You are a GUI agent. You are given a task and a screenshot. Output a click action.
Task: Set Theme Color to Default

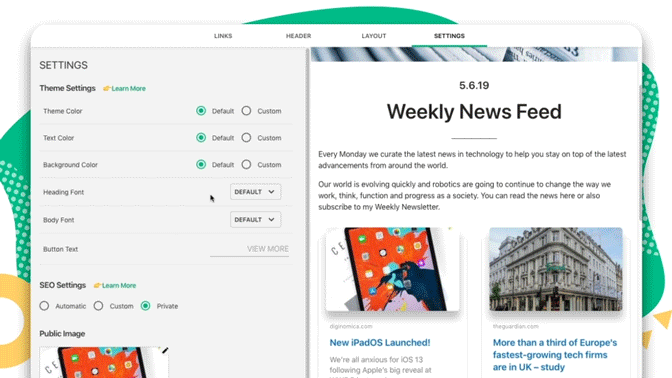pyautogui.click(x=201, y=111)
